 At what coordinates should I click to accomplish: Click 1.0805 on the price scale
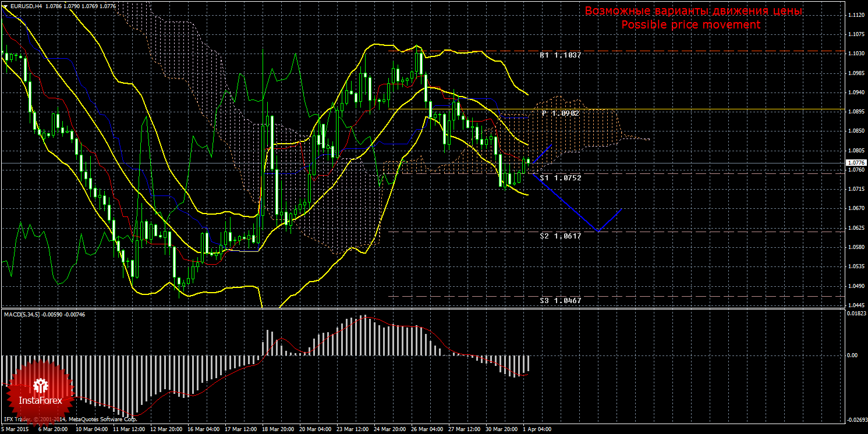pyautogui.click(x=856, y=151)
